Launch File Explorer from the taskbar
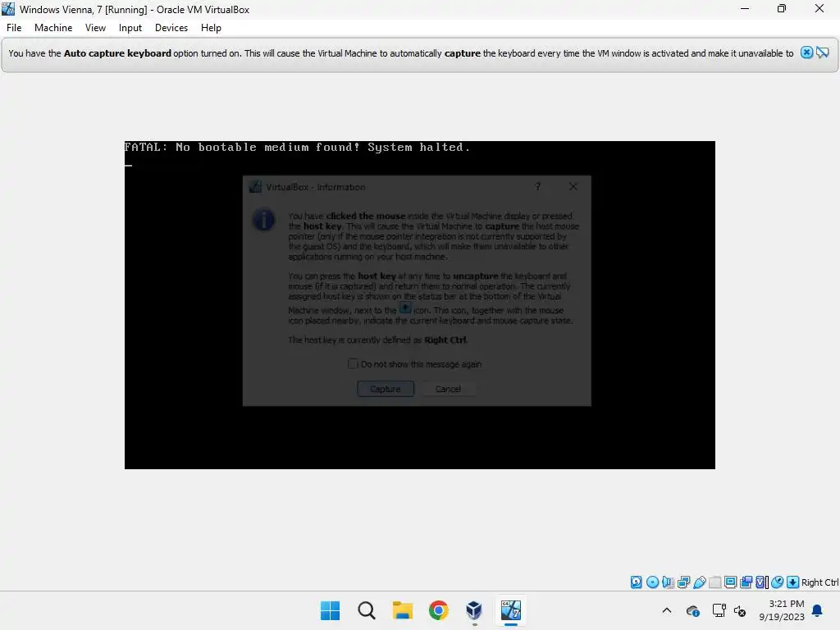 click(x=402, y=610)
